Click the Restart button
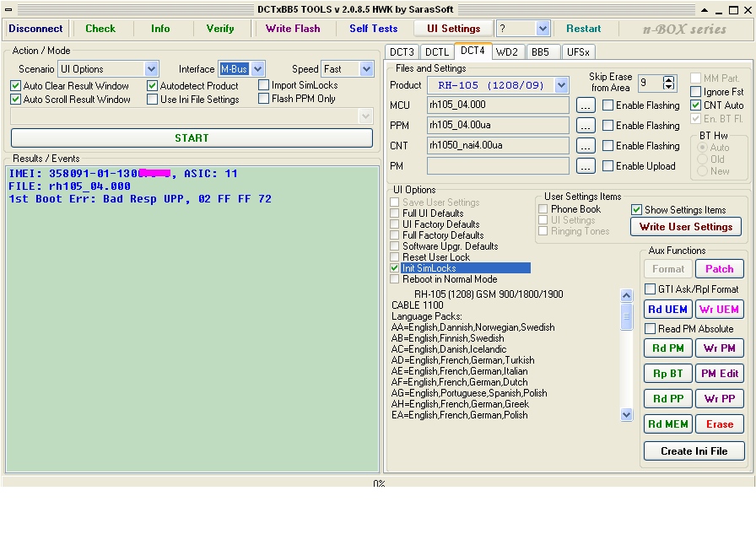This screenshot has height=534, width=756. [583, 29]
